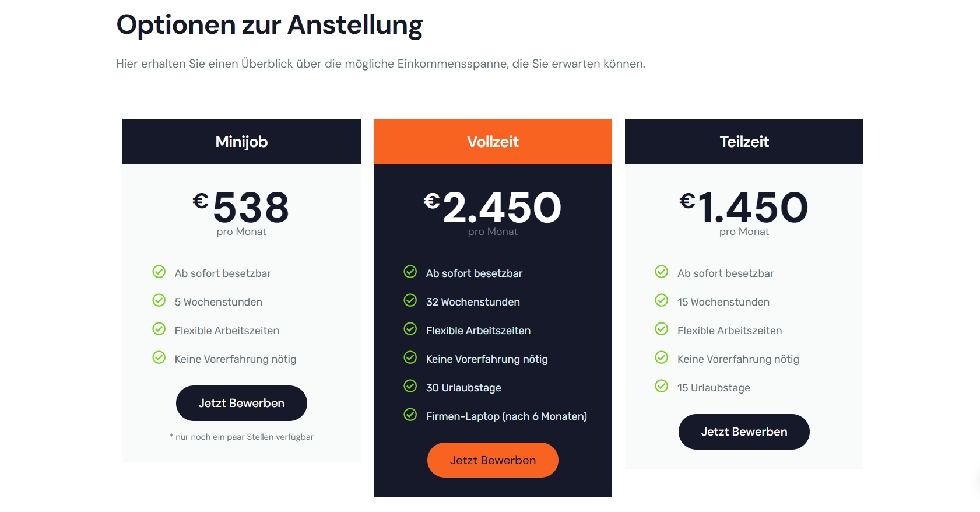Image resolution: width=980 pixels, height=512 pixels.
Task: Click the Minijob "Ab sofort besetzbar" checkmark
Action: tap(159, 272)
